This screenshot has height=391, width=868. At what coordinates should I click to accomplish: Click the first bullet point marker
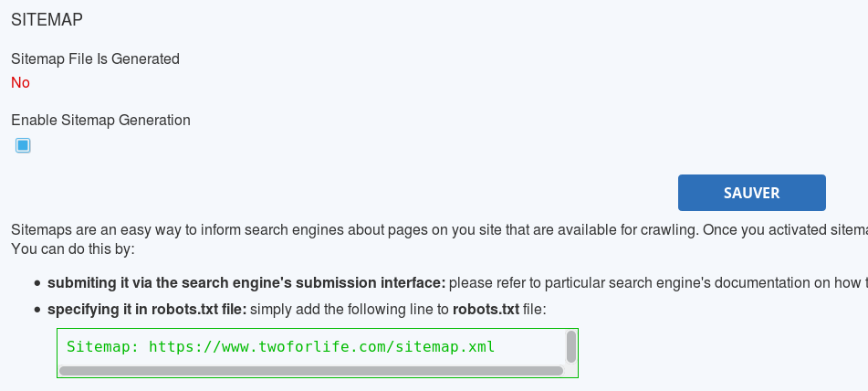coord(37,283)
